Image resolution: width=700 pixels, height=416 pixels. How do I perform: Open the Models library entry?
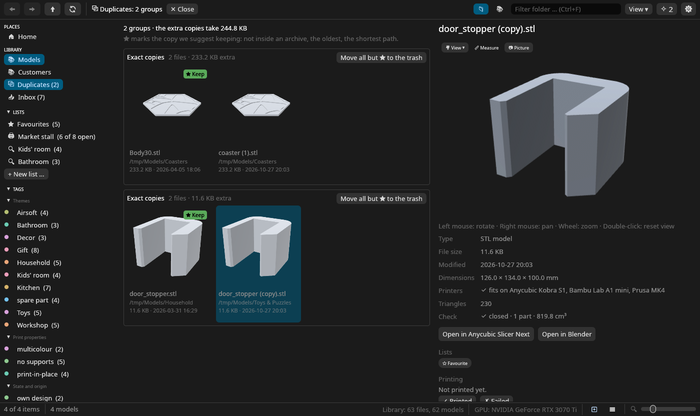(x=24, y=59)
